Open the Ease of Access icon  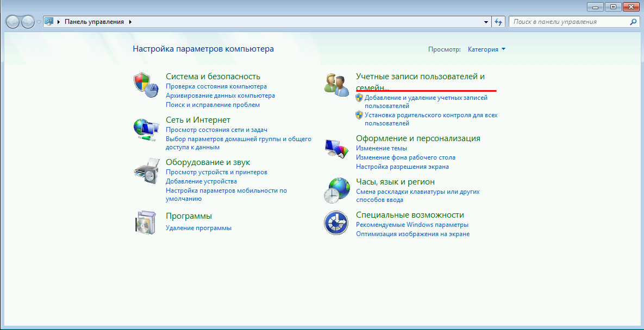point(336,223)
